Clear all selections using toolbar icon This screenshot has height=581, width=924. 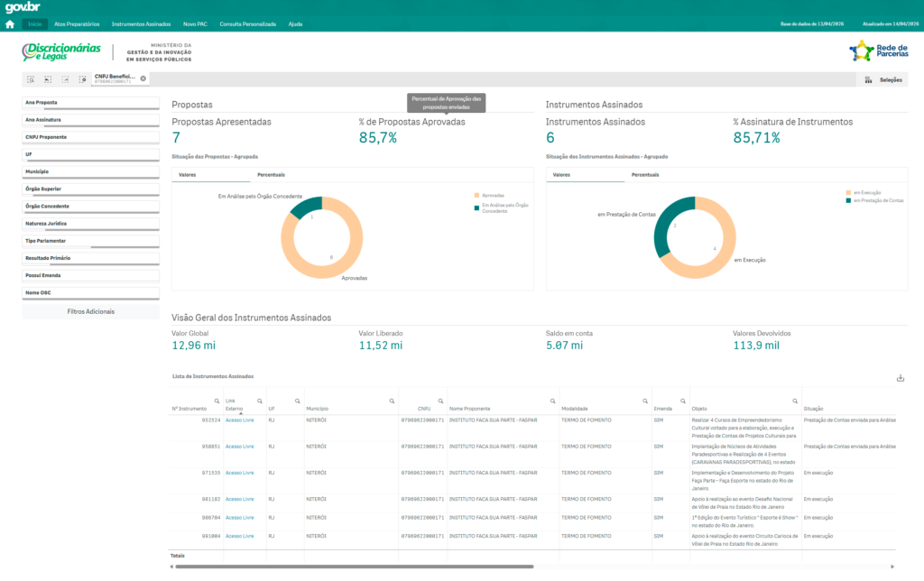pos(82,79)
